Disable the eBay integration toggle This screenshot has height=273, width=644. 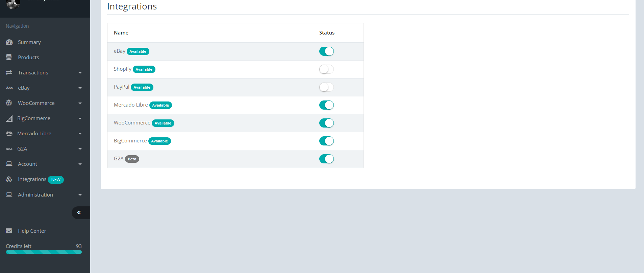(326, 51)
